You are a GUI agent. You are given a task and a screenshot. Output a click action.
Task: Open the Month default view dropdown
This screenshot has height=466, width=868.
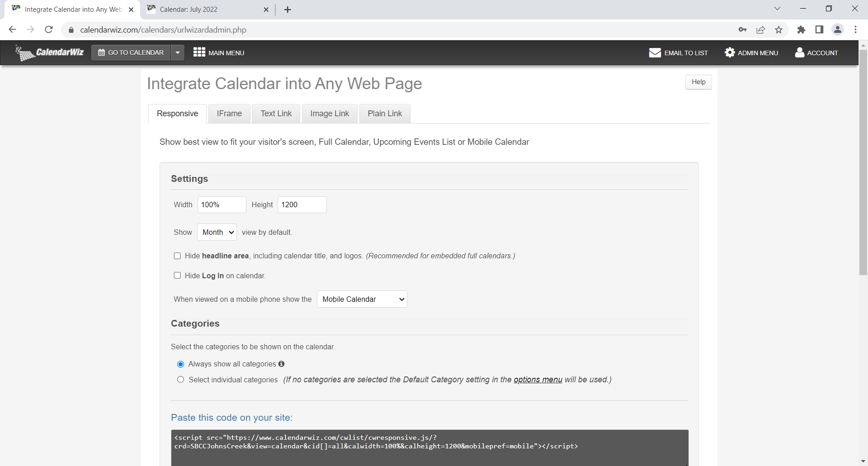click(217, 232)
